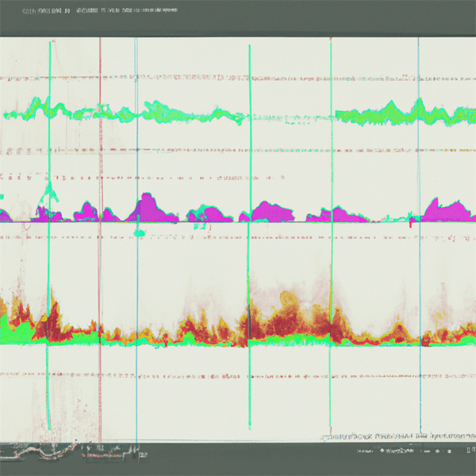Click the leftmost green vertical timeline marker
This screenshot has height=476, width=476.
click(50, 238)
